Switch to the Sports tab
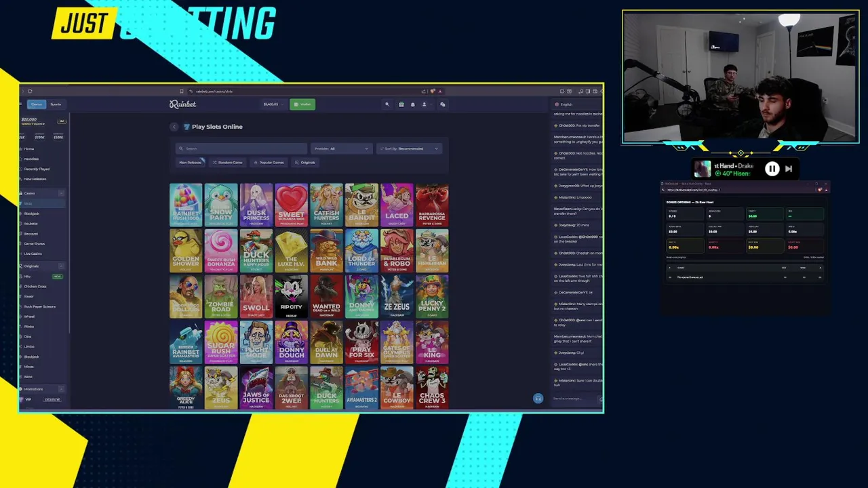Viewport: 868px width, 488px height. pos(56,104)
